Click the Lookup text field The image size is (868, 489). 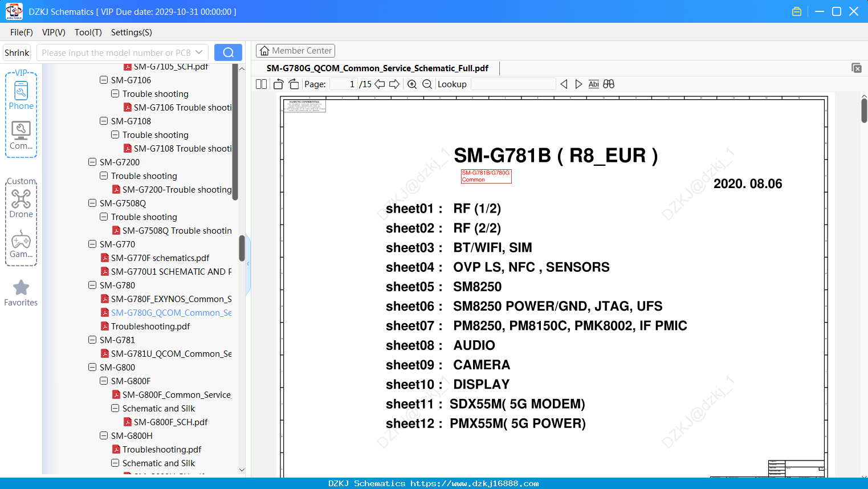pyautogui.click(x=513, y=84)
